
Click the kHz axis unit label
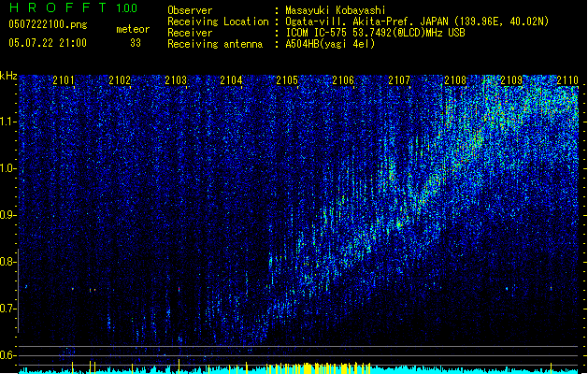(8, 76)
